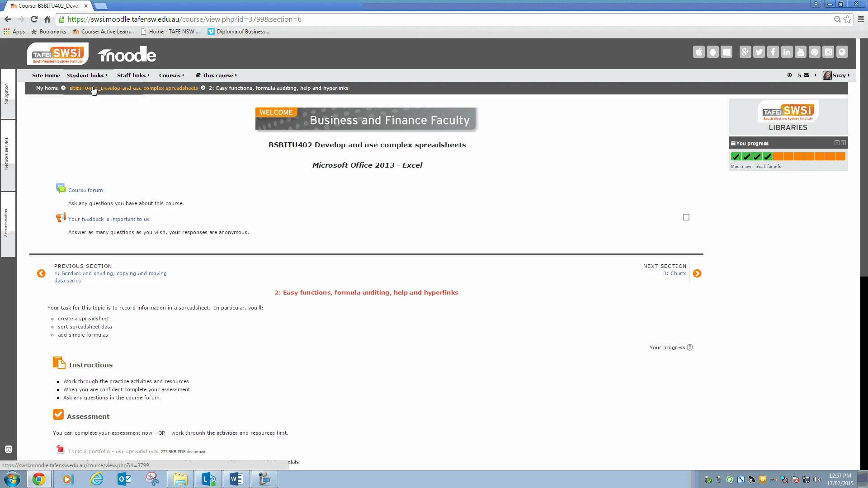Open the Instagram social link

pos(828,52)
